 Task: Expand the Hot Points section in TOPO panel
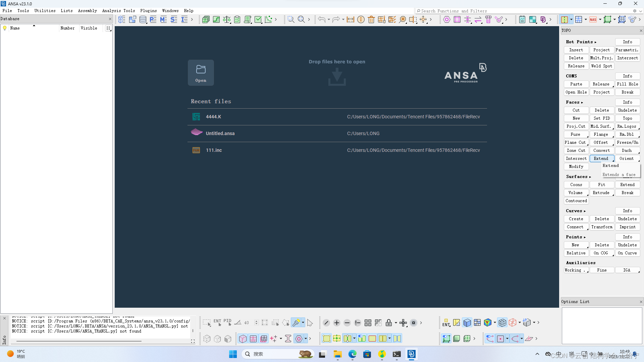(596, 42)
